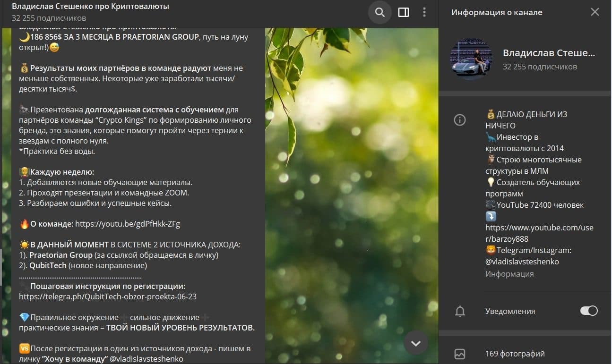612x364 pixels.
Task: Click the QubitTech (новое направление) line
Action: coord(88,265)
